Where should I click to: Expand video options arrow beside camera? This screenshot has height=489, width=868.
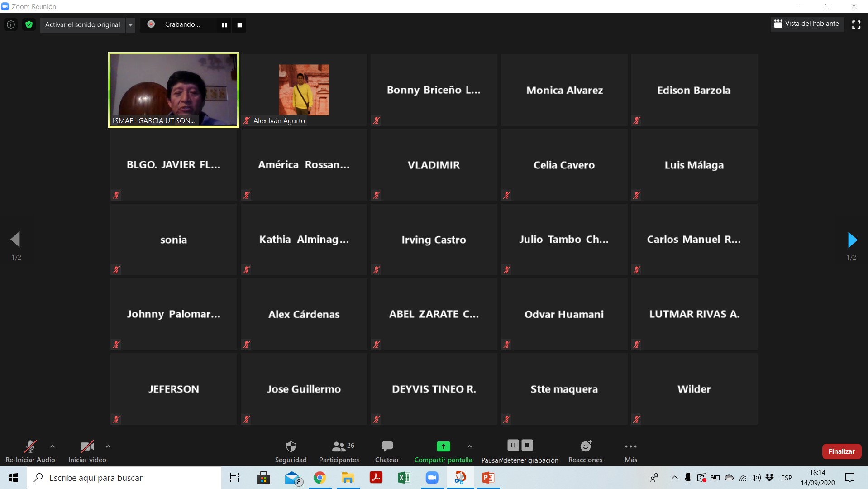108,446
